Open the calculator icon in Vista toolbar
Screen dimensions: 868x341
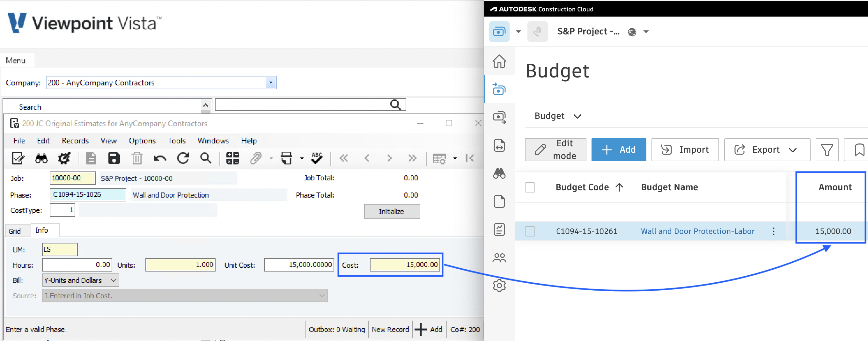point(232,158)
